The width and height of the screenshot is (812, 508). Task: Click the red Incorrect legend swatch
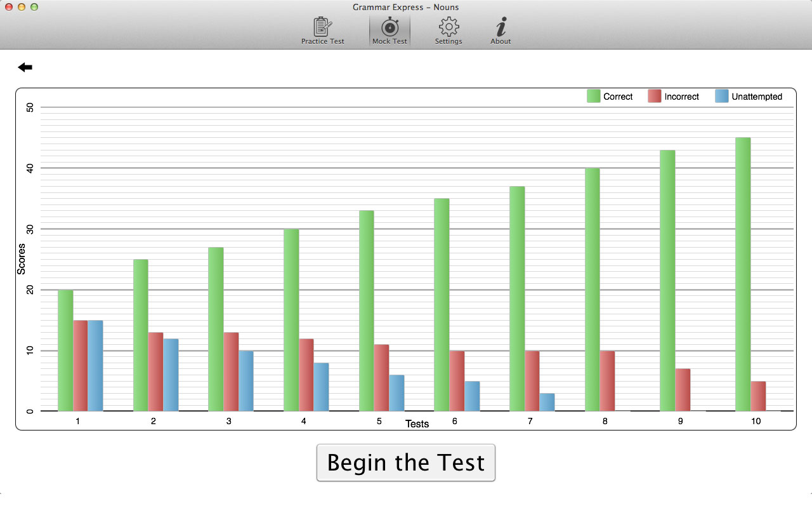[655, 97]
